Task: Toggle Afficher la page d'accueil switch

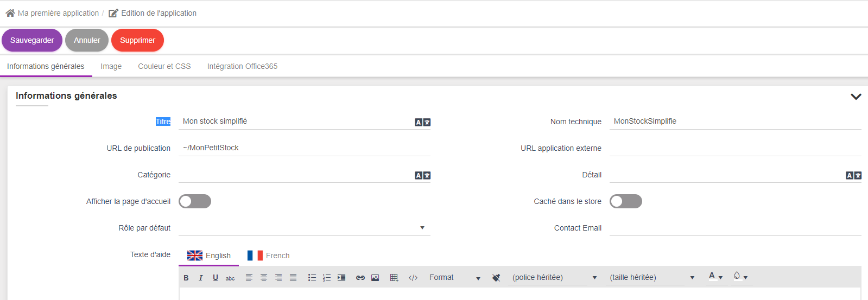Action: (x=195, y=201)
